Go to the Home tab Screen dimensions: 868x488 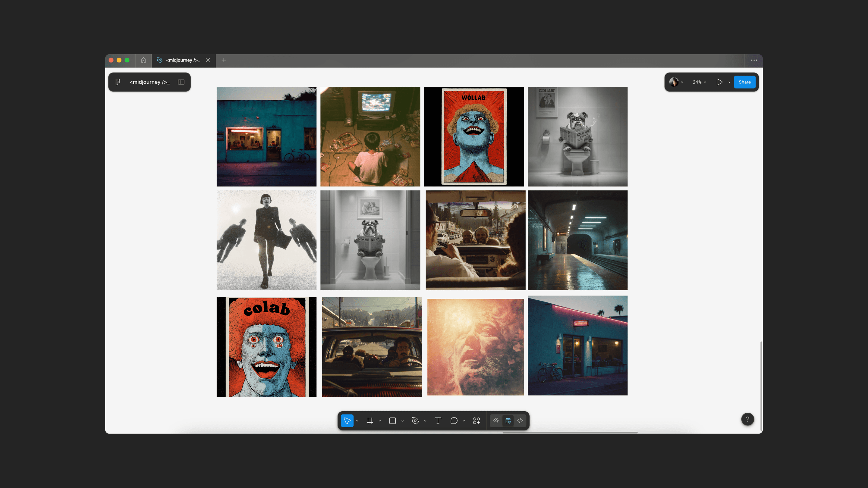coord(143,60)
